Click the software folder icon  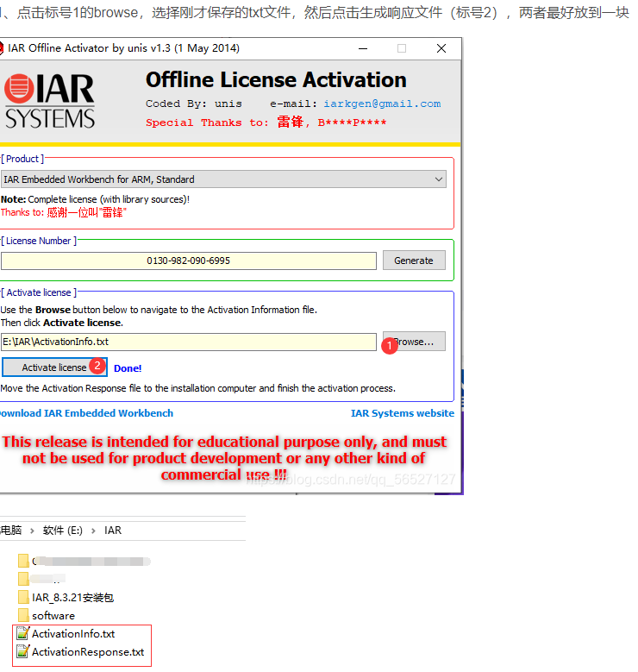[x=23, y=615]
